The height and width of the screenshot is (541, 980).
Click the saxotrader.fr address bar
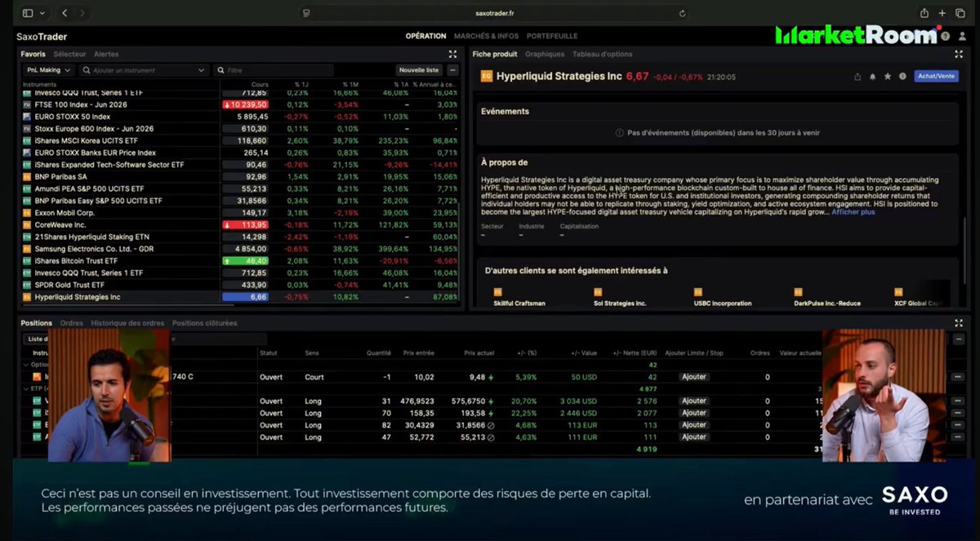(x=495, y=13)
